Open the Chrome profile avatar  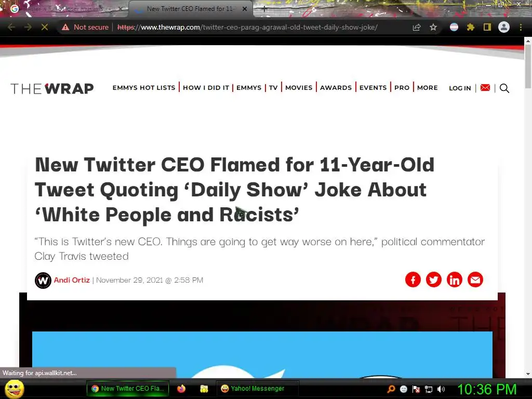coord(504,27)
